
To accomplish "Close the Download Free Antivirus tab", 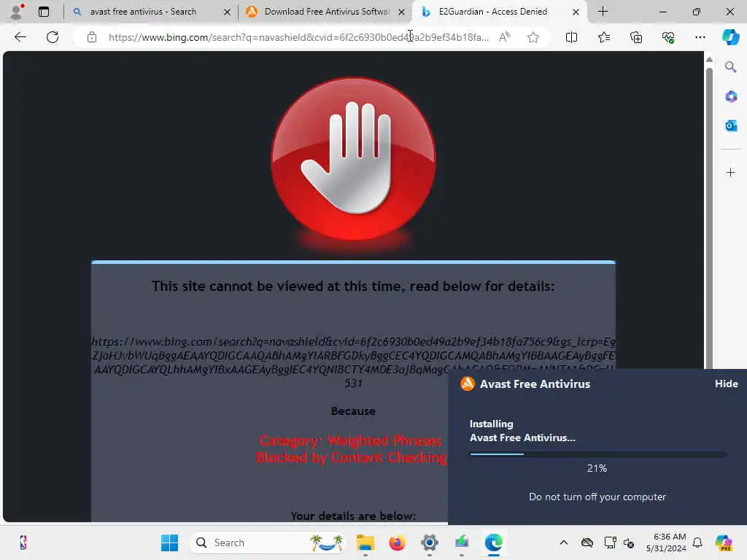I will pos(402,12).
